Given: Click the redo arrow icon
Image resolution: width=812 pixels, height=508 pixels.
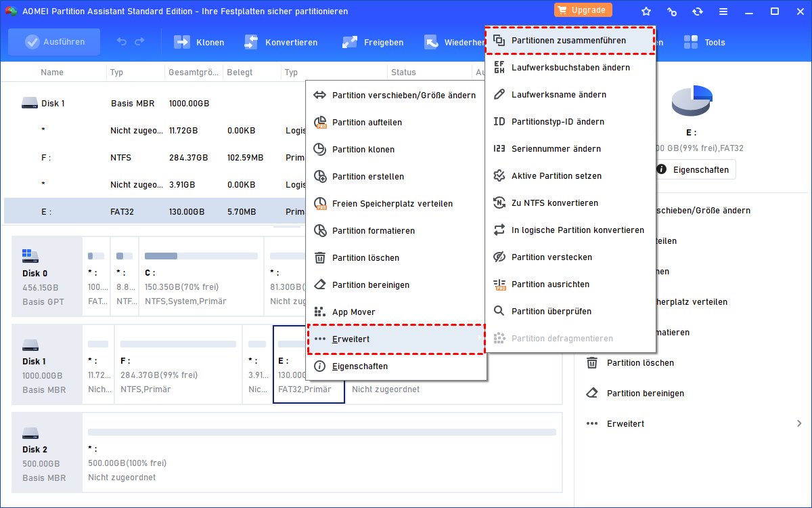Looking at the screenshot, I should click(139, 42).
